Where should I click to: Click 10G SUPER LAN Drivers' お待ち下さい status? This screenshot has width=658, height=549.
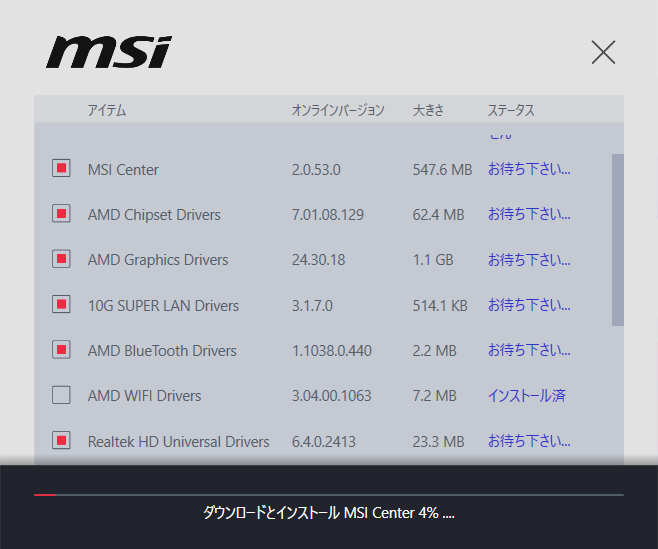529,305
